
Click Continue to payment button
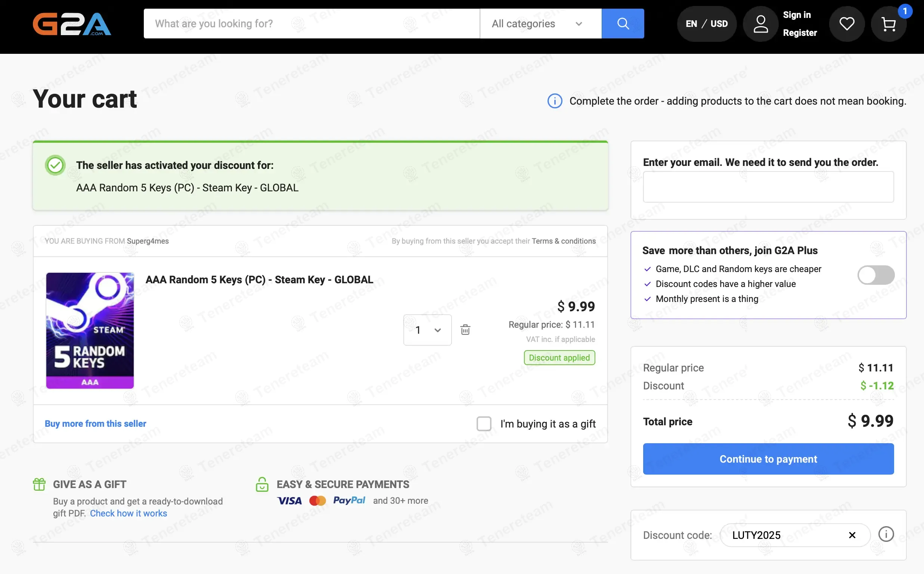click(x=768, y=459)
